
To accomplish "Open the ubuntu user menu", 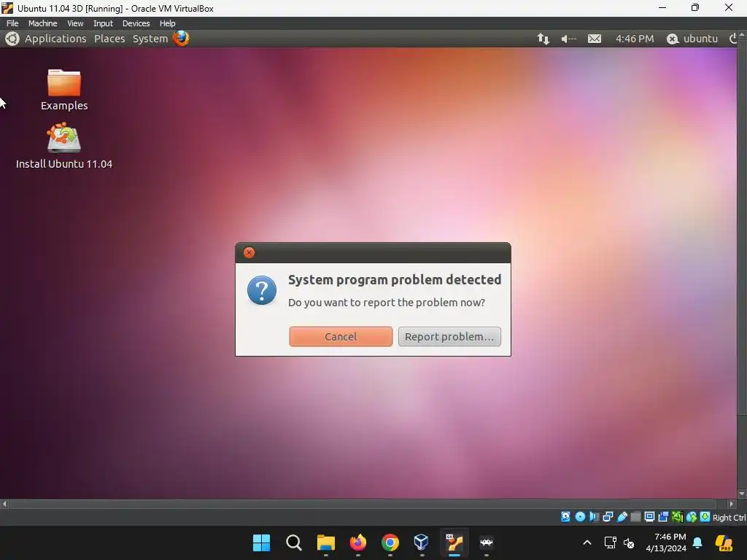I will click(x=692, y=39).
